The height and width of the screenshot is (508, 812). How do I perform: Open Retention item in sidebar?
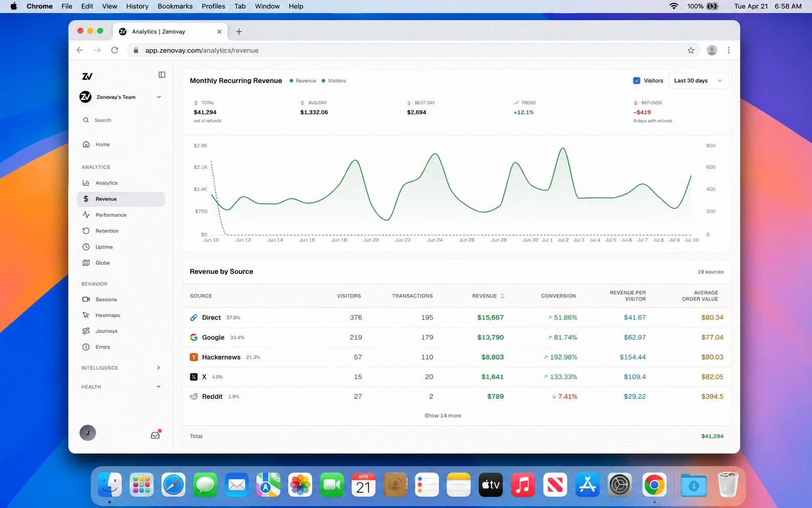[121, 231]
